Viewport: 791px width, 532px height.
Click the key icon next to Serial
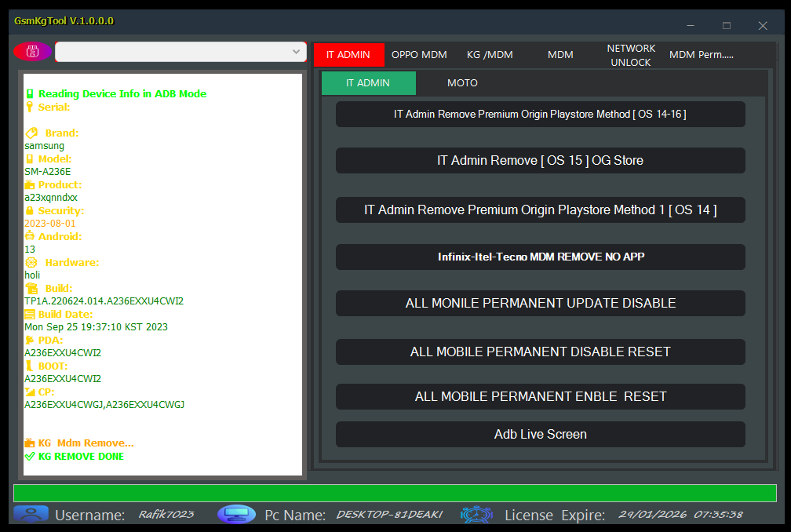point(30,107)
